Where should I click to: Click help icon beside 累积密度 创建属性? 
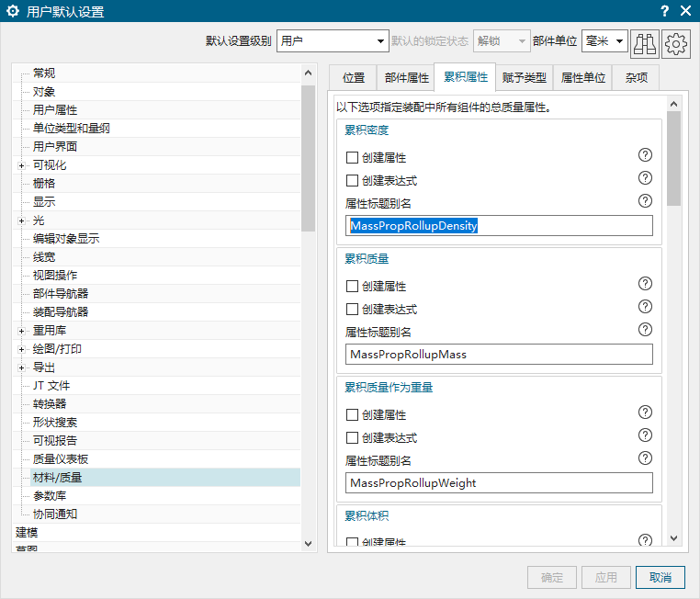click(x=645, y=155)
